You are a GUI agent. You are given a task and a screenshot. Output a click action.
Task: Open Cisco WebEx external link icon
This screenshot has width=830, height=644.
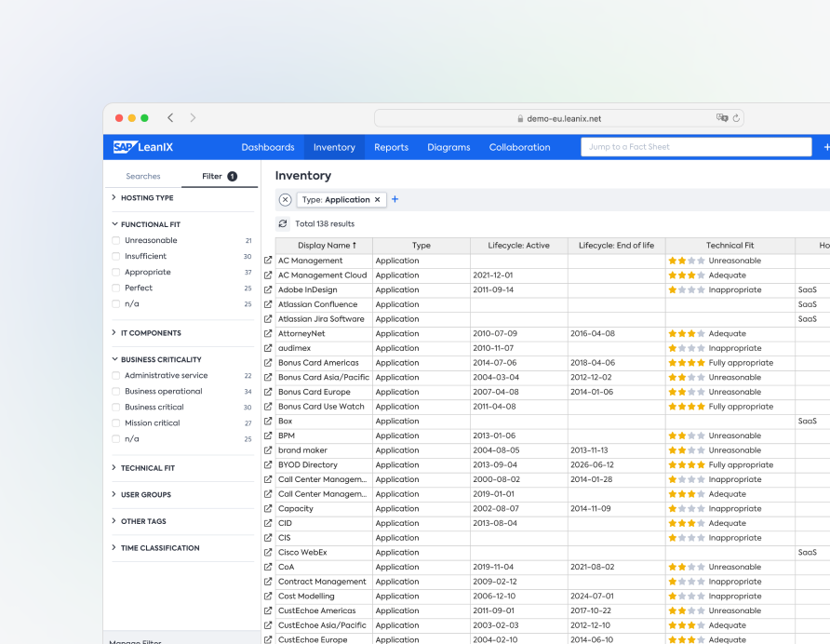[268, 552]
